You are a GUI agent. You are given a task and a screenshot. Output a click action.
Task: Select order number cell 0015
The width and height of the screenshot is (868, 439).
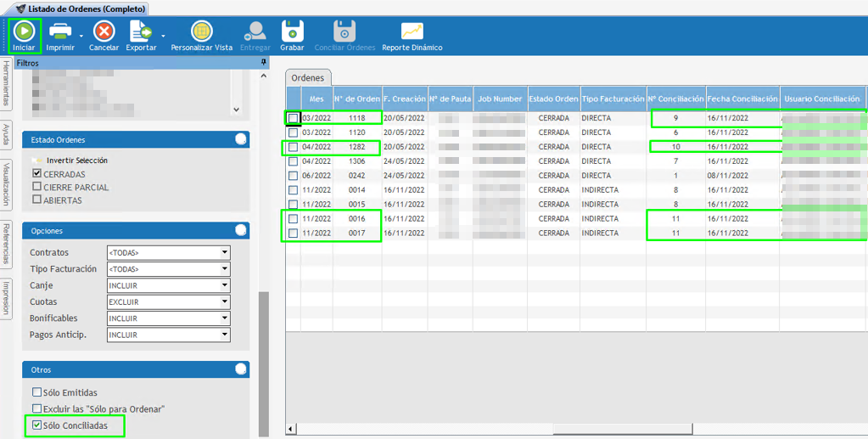pyautogui.click(x=357, y=205)
